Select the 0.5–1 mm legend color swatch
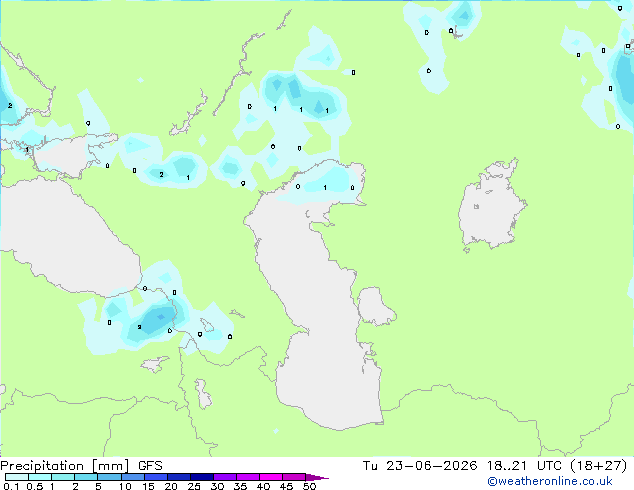The height and width of the screenshot is (490, 634). click(40, 477)
